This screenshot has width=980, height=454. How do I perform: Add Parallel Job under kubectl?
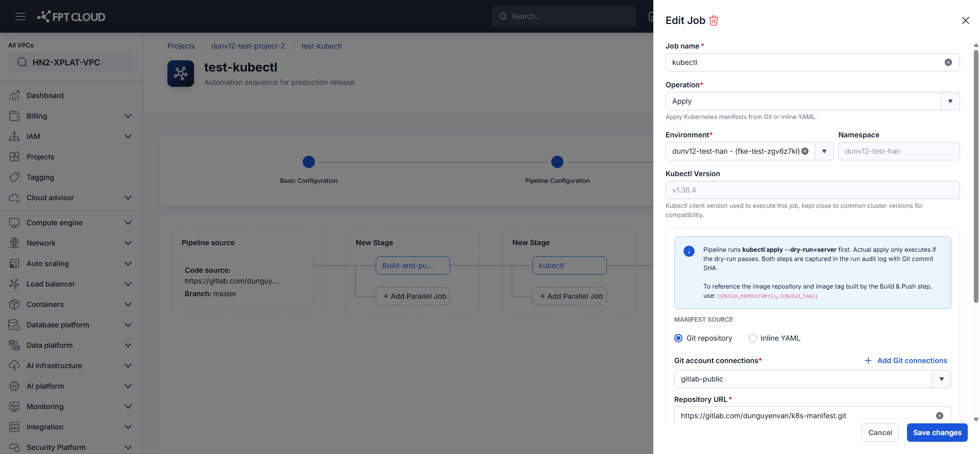click(570, 296)
